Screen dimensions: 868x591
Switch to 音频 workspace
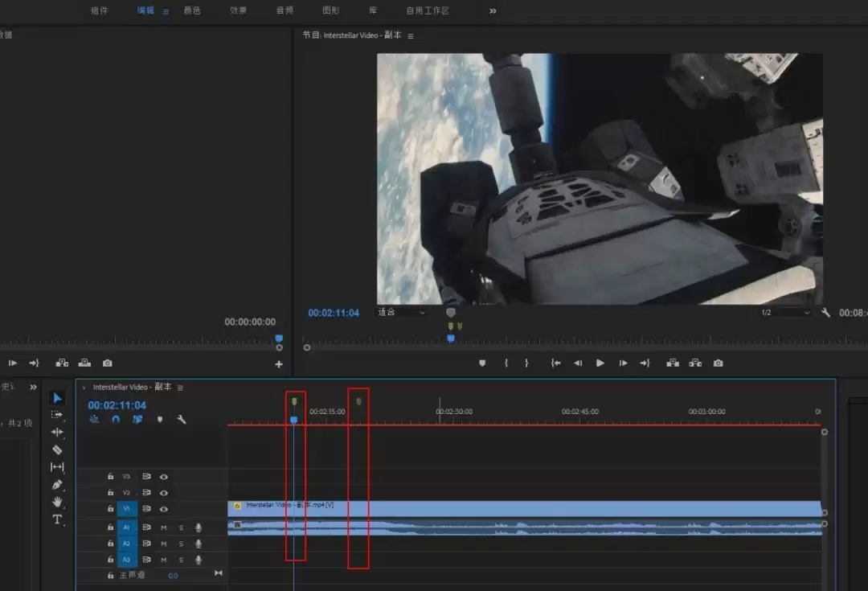[285, 10]
